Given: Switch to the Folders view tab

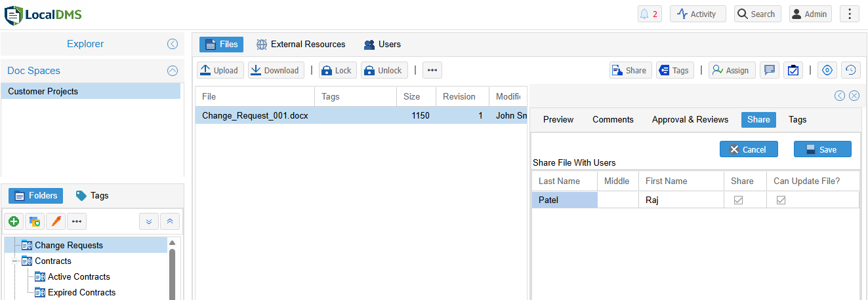Looking at the screenshot, I should click(x=36, y=195).
